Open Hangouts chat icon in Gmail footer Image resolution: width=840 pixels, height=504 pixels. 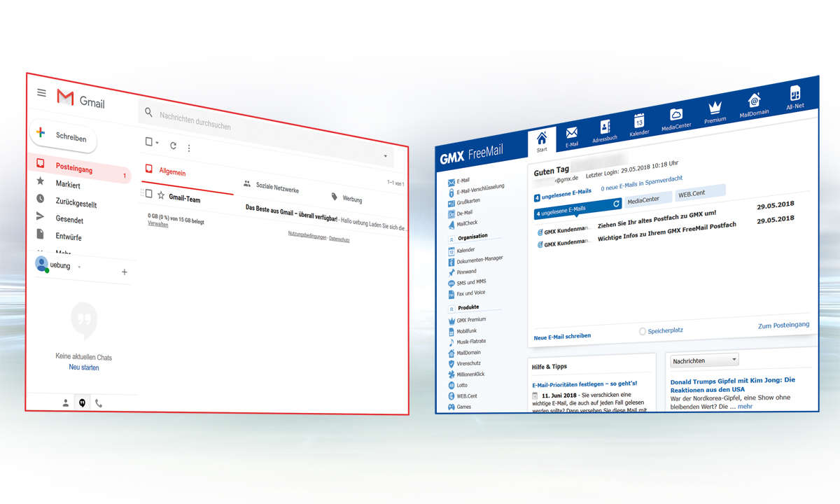coord(82,403)
